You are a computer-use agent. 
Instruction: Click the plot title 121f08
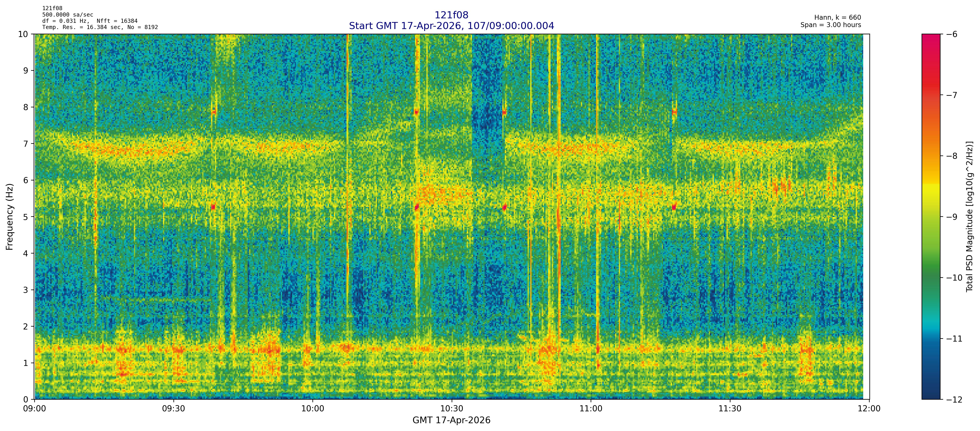[x=451, y=15]
